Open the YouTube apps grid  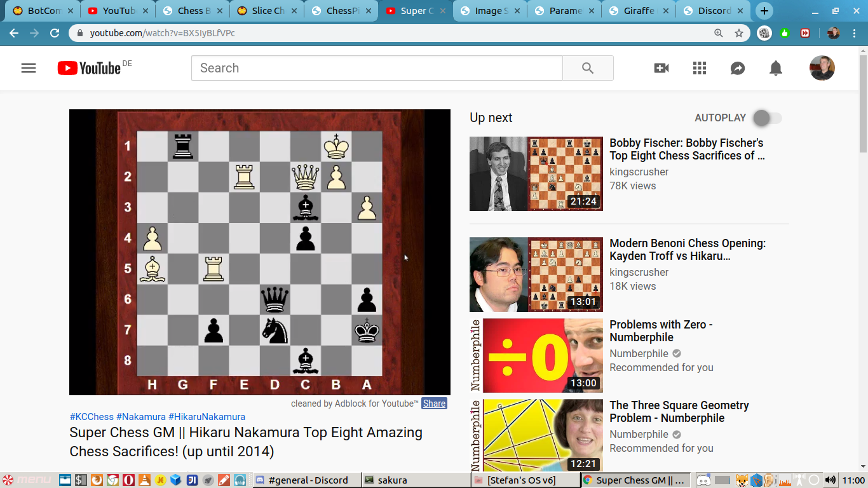pos(700,68)
